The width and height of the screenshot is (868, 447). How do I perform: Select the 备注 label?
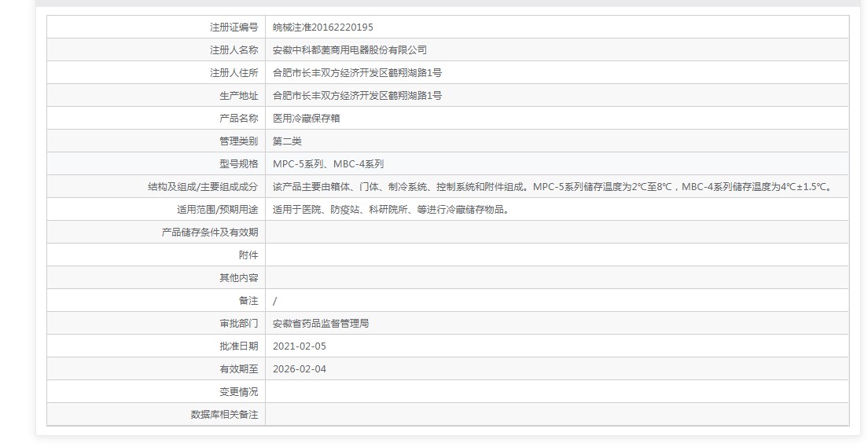[248, 301]
